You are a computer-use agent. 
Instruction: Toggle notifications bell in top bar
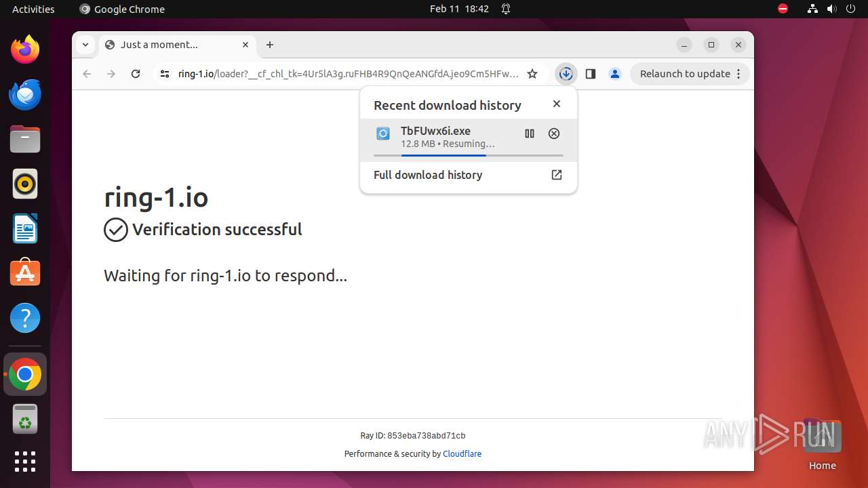pyautogui.click(x=506, y=9)
